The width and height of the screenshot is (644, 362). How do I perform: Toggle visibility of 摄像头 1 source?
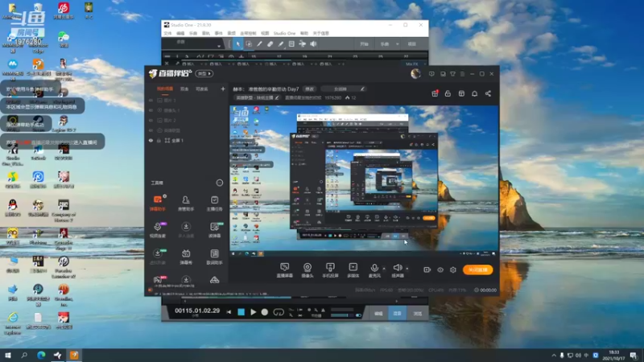(x=151, y=110)
